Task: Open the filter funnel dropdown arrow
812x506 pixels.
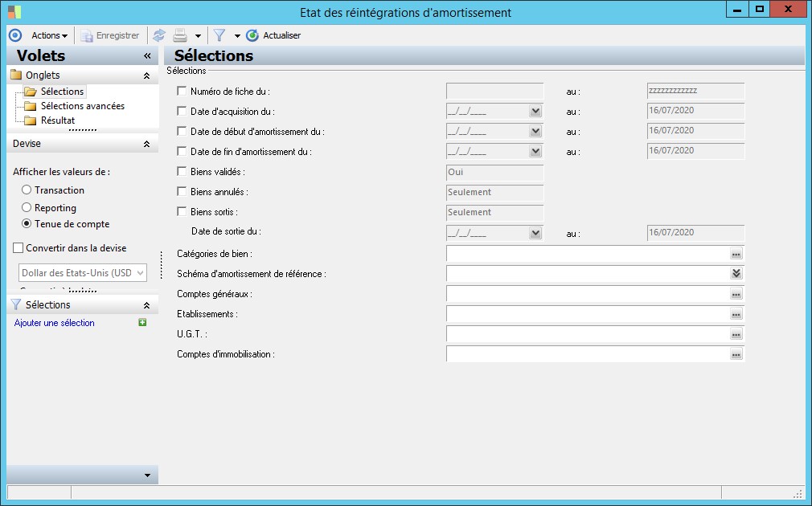Action: (237, 35)
